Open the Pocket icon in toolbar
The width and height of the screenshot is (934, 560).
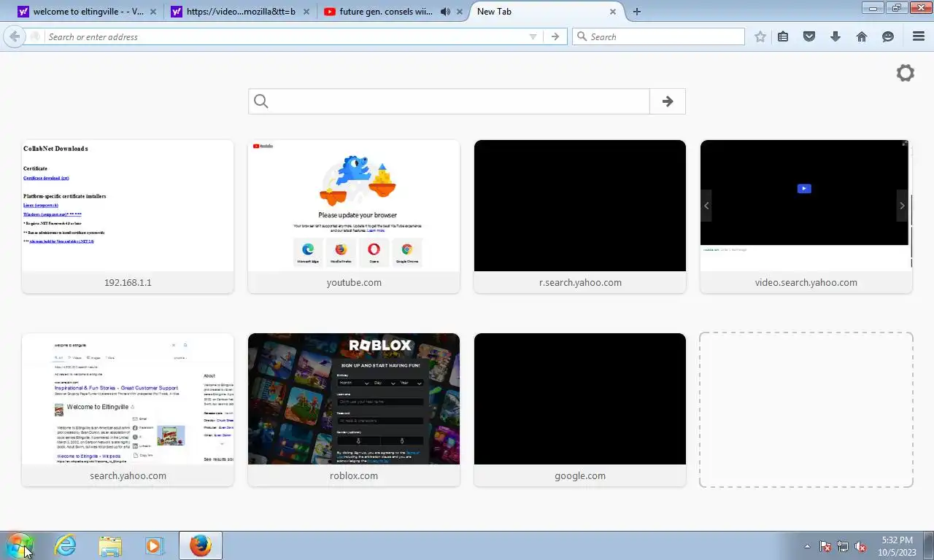[809, 36]
